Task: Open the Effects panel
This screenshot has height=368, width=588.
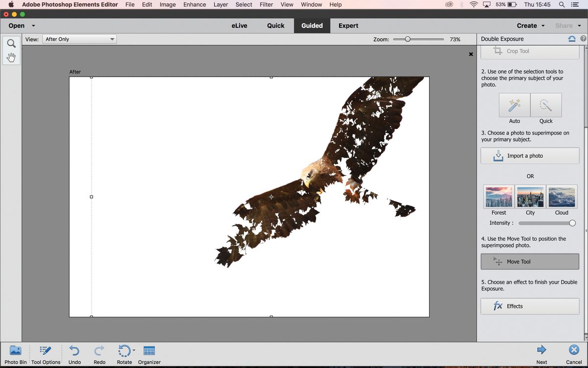Action: tap(530, 306)
